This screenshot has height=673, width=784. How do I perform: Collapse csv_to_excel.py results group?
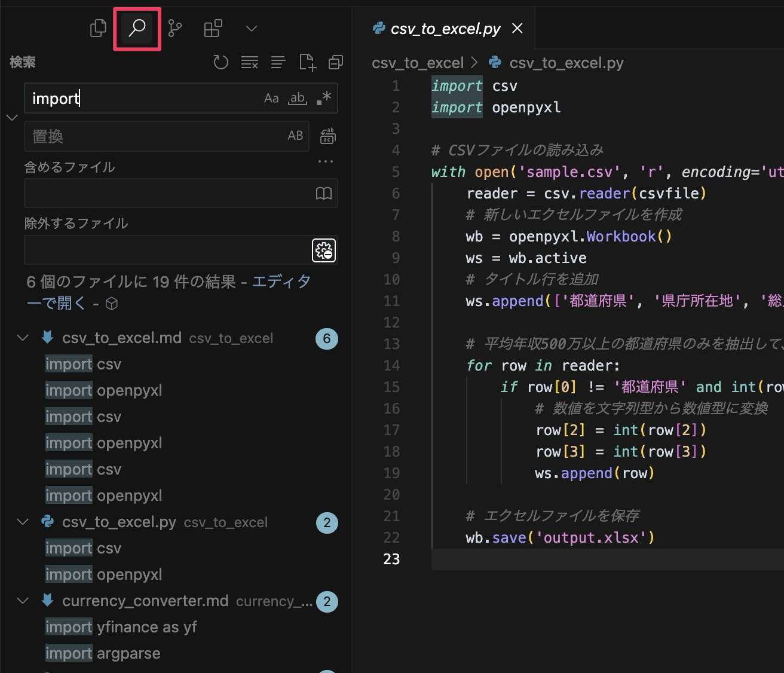click(x=23, y=522)
